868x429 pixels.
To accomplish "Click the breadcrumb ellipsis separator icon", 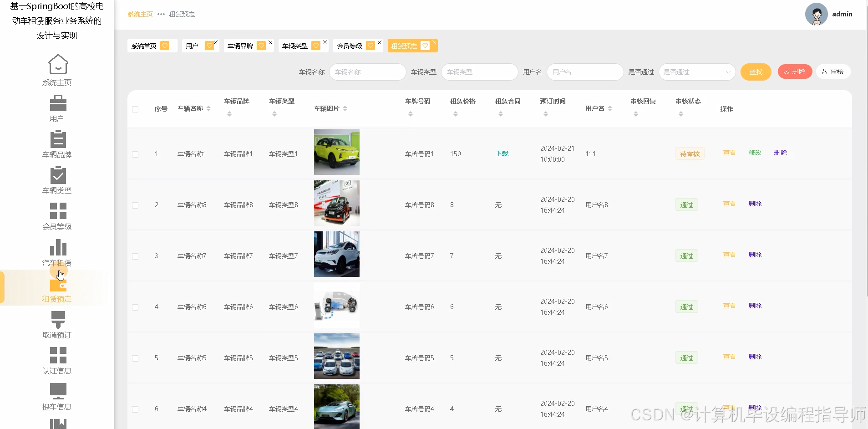I will [x=161, y=14].
